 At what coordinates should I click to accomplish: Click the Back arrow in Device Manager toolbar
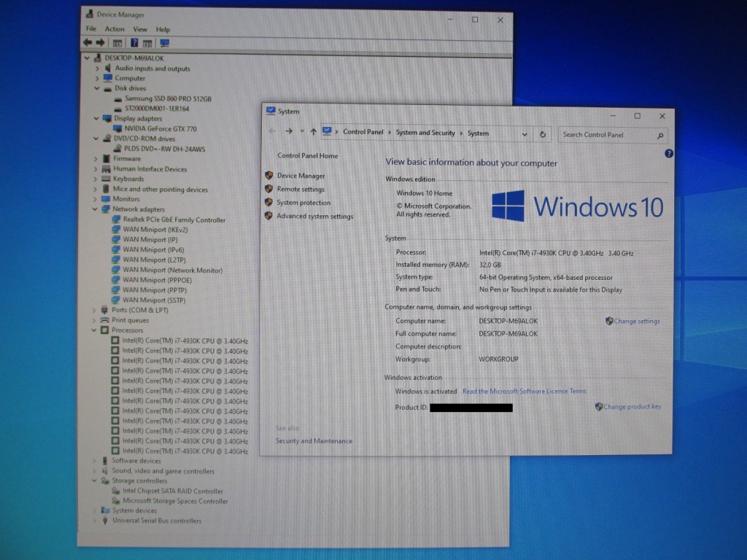point(88,43)
